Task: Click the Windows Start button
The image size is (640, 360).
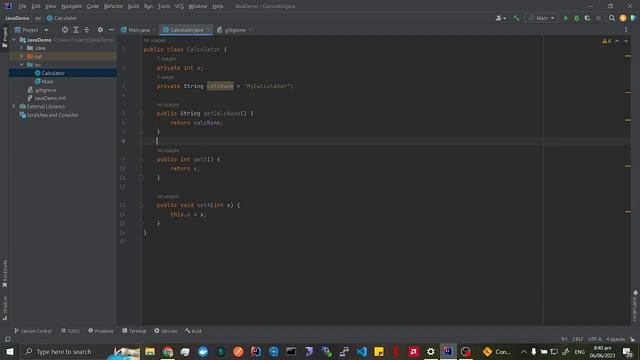Action: 10,351
